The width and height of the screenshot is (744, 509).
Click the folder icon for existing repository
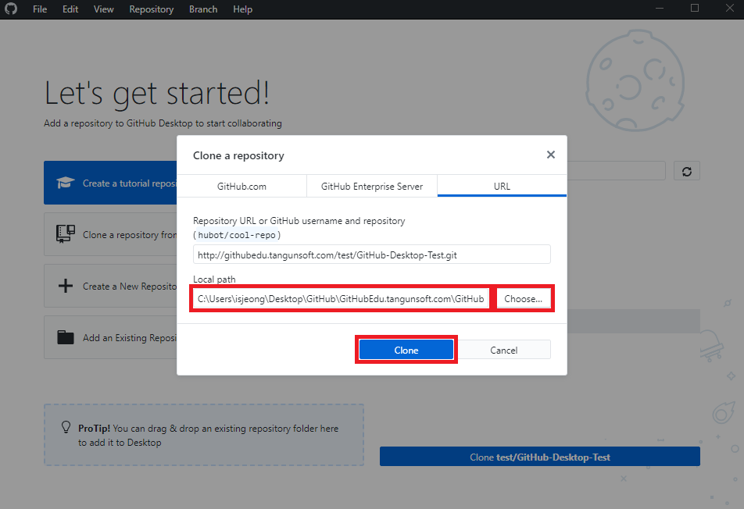tap(65, 337)
